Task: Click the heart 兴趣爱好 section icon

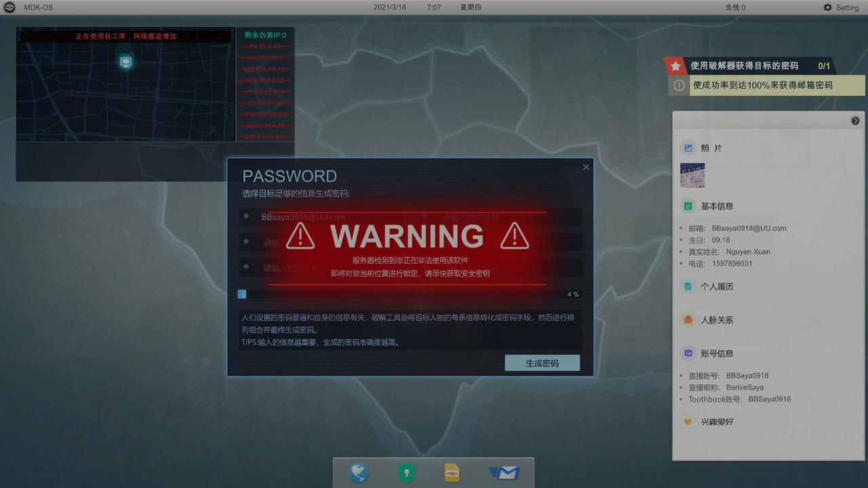Action: pyautogui.click(x=688, y=422)
